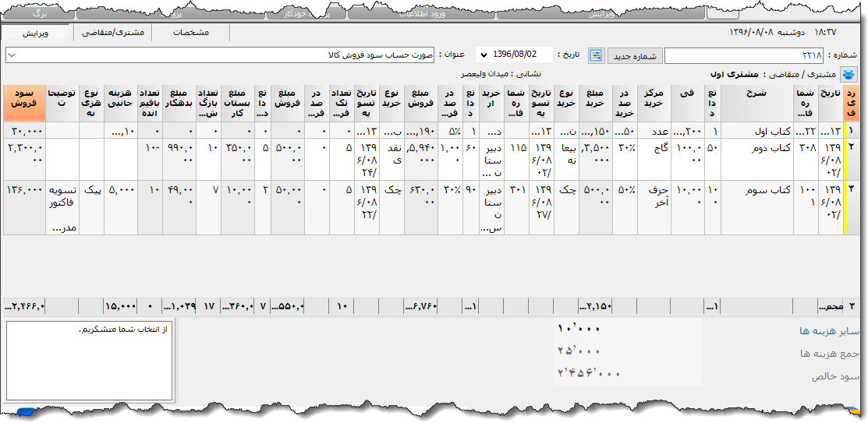Click the notes text box with thank-you message
Viewport: 868px width, 423px height.
pos(89,360)
